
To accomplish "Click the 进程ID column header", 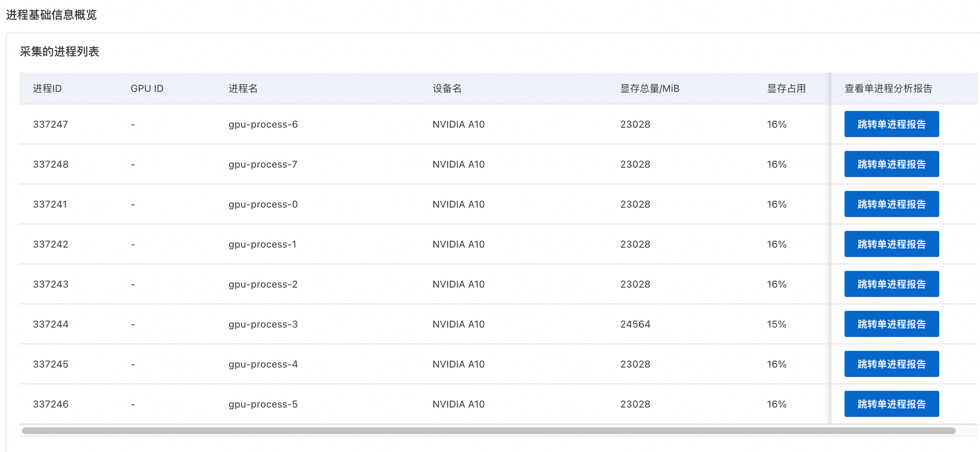I will point(47,89).
